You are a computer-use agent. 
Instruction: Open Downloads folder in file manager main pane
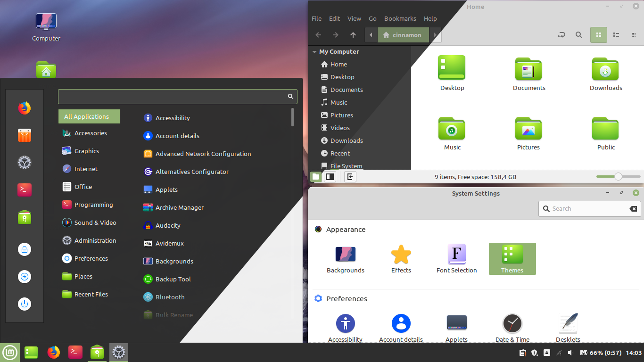tap(606, 74)
